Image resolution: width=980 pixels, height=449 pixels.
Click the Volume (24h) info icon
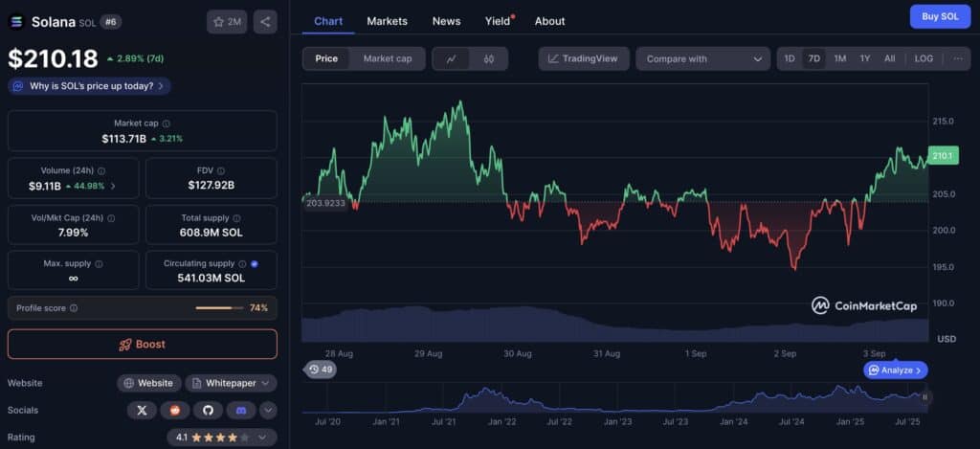click(101, 170)
